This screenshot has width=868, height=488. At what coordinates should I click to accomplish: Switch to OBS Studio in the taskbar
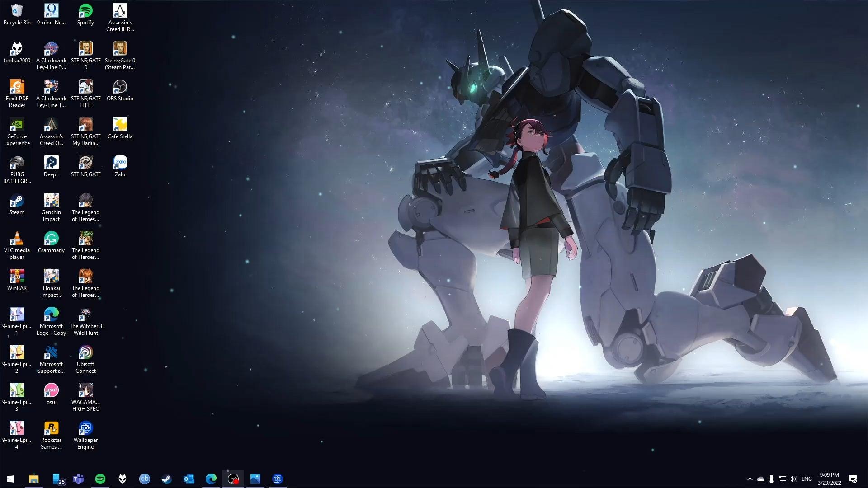[x=233, y=479]
